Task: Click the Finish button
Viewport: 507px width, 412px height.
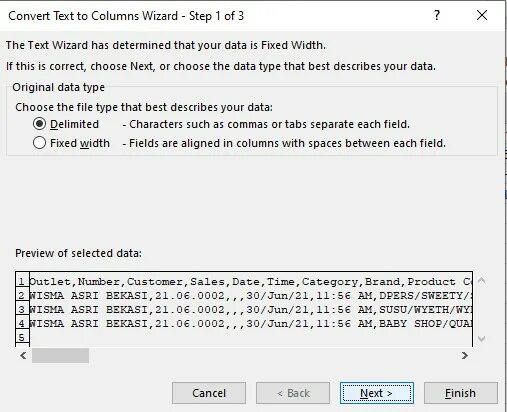Action: click(460, 393)
